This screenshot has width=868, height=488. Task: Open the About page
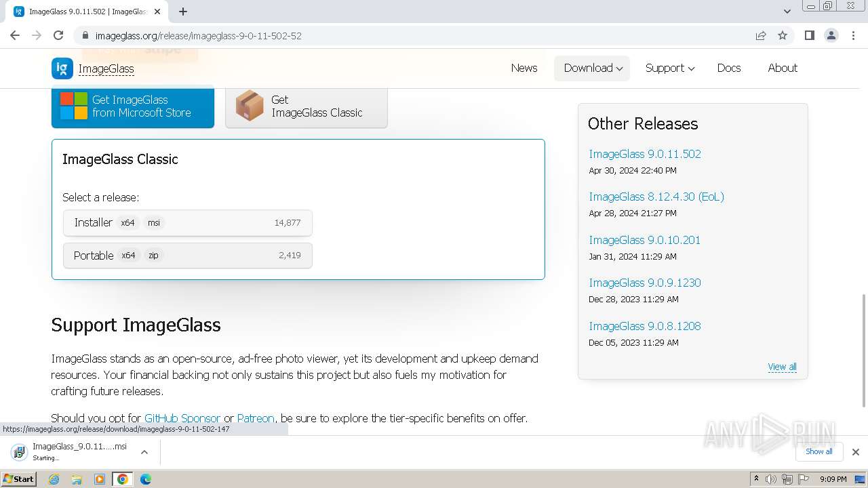pos(783,68)
